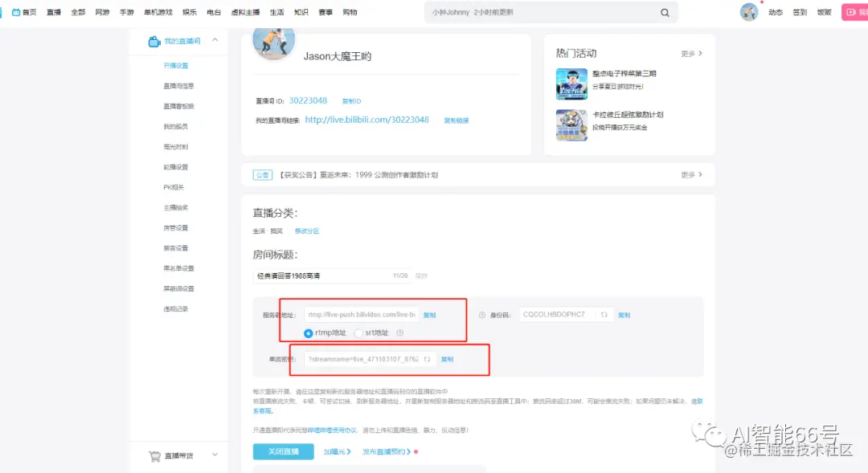Click the 公告 announcement tag icon

point(262,174)
